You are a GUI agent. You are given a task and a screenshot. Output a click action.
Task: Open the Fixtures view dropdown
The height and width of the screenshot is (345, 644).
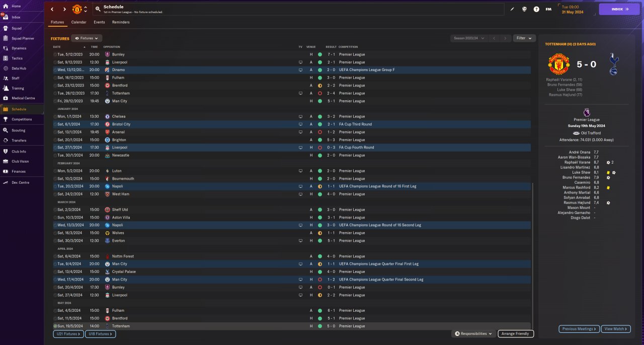click(87, 38)
